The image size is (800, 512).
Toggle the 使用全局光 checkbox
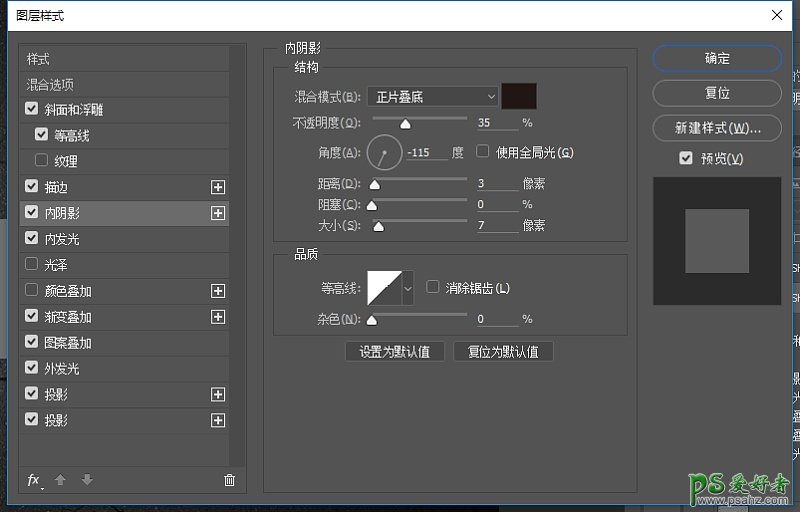[x=483, y=152]
